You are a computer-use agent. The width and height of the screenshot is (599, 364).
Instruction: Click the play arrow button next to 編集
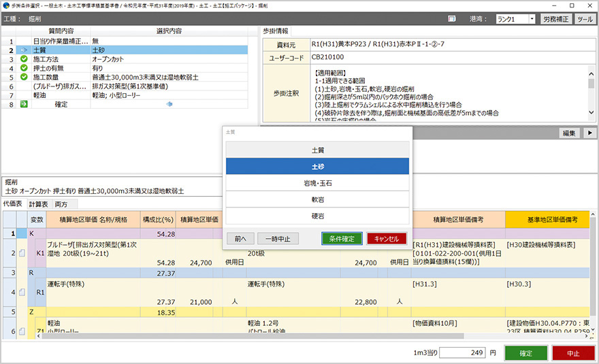[589, 133]
